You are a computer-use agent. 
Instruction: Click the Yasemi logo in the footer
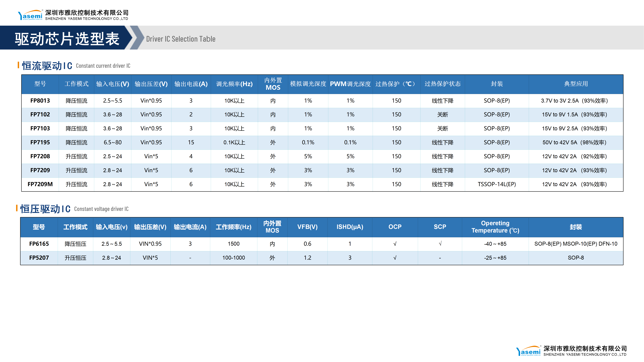(x=529, y=351)
